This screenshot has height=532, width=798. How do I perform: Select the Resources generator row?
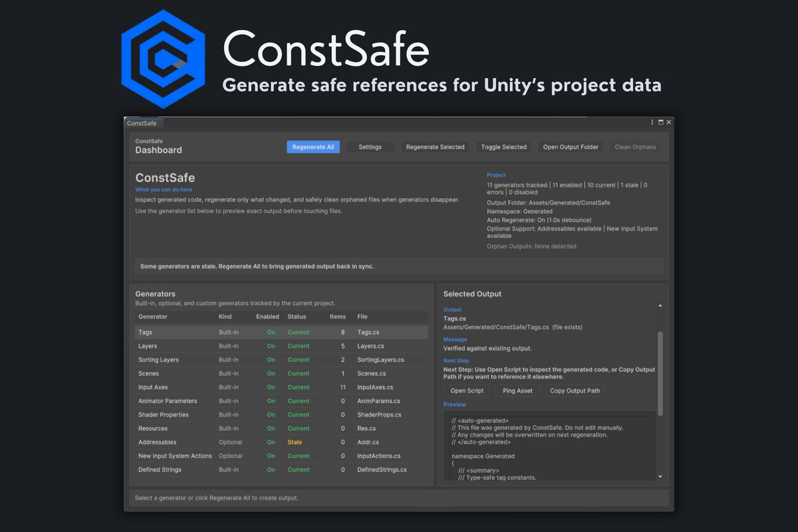pos(281,428)
